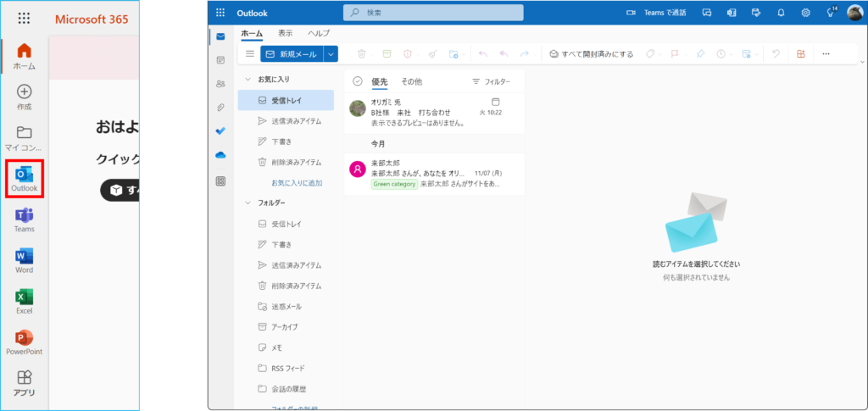The height and width of the screenshot is (411, 868).
Task: Open the People contacts icon in left rail
Action: click(x=220, y=84)
